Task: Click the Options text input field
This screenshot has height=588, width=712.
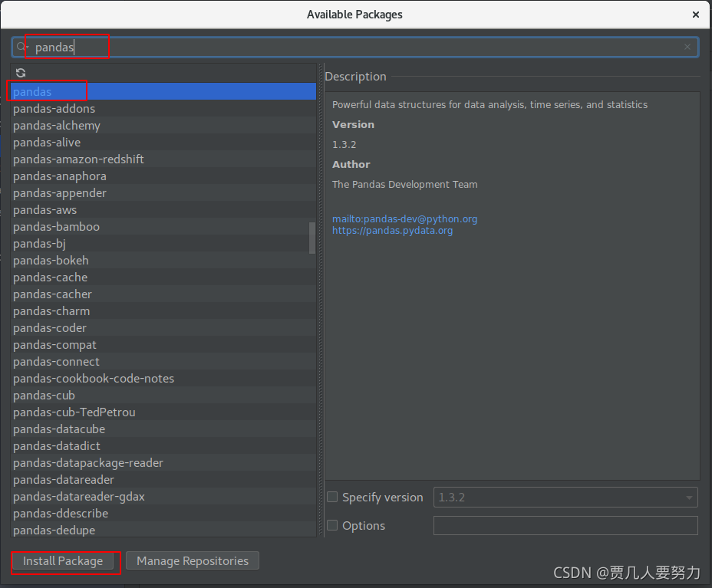Action: tap(565, 525)
